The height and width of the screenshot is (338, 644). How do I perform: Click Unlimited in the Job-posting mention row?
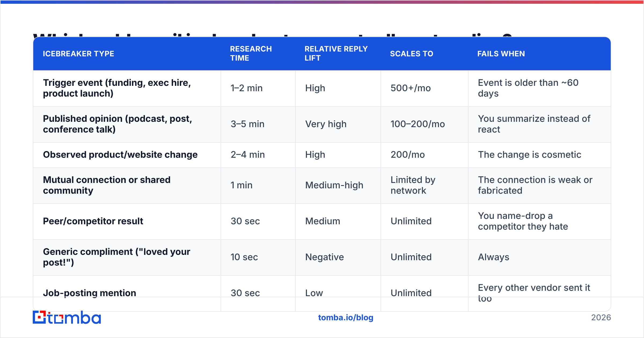point(411,293)
